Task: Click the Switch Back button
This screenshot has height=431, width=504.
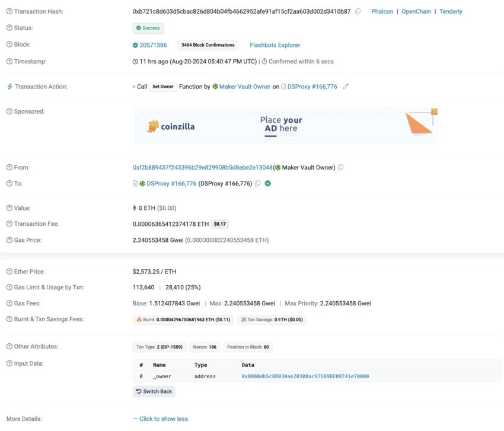Action: click(x=154, y=391)
